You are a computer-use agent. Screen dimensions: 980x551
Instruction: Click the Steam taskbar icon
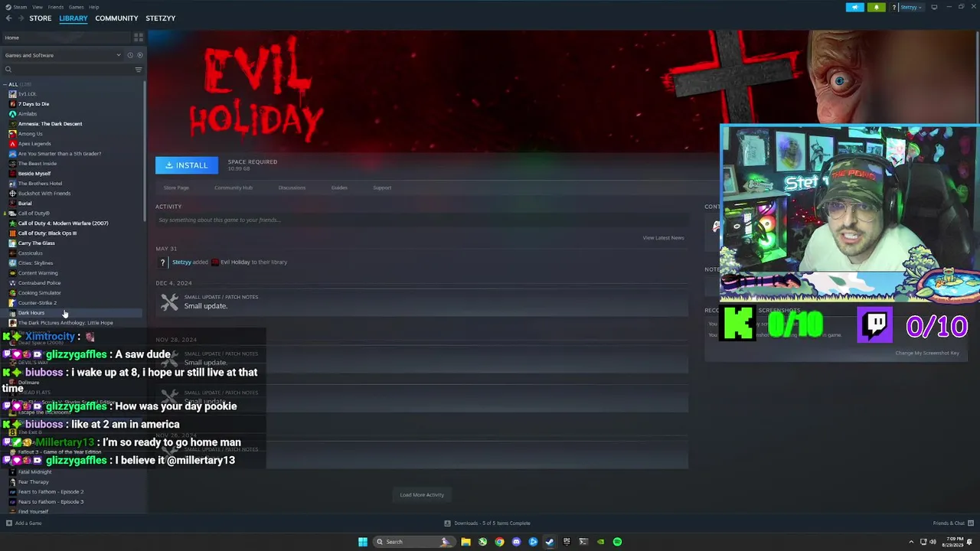[550, 542]
